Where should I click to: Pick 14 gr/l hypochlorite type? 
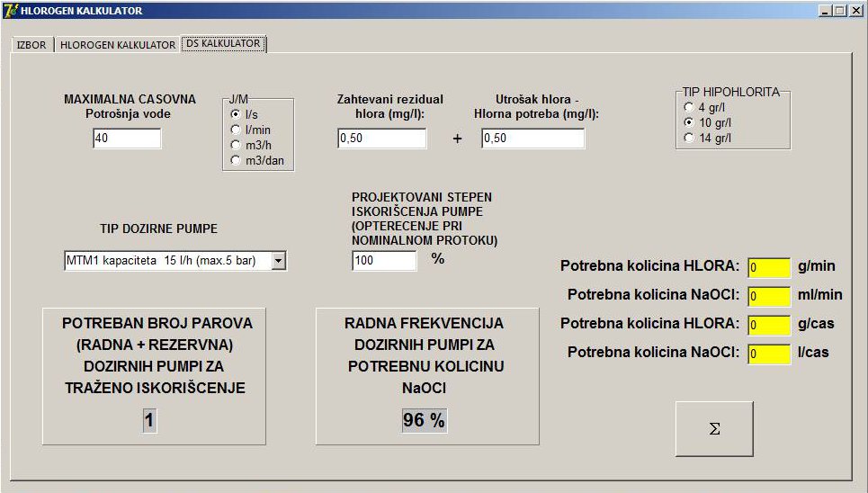(708, 138)
